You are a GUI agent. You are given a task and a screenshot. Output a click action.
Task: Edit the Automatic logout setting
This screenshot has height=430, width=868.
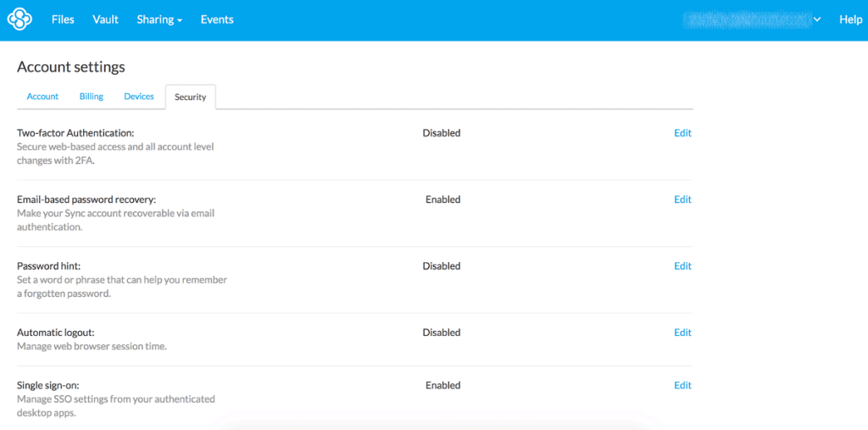682,332
